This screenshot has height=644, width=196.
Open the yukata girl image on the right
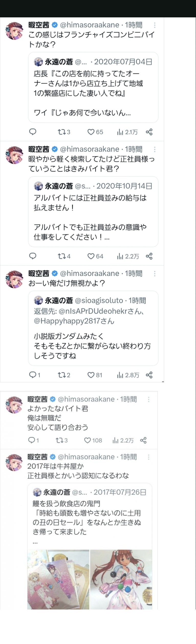point(121,580)
